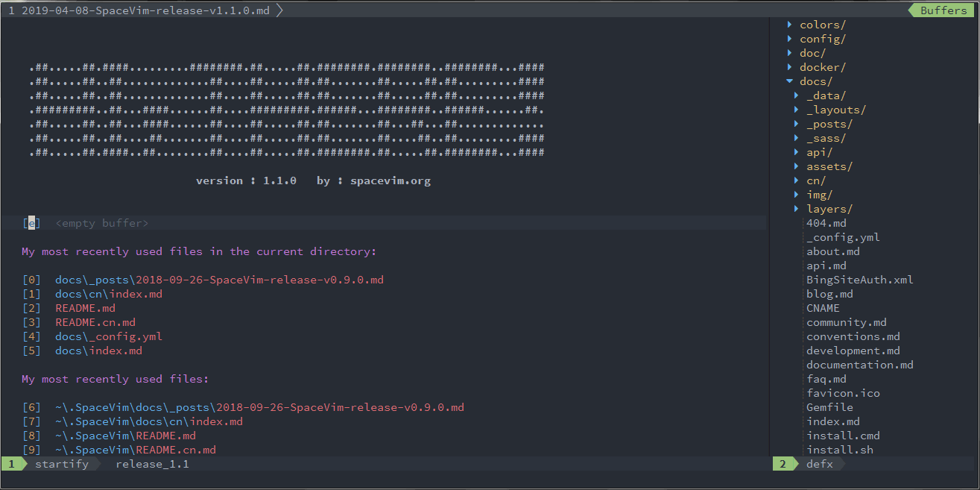Click the Buffers label in the tabline
The height and width of the screenshot is (490, 980).
943,10
